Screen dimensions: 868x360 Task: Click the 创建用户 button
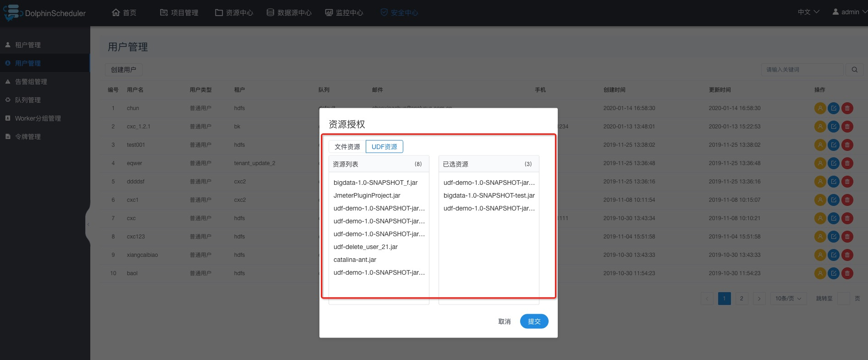[124, 70]
